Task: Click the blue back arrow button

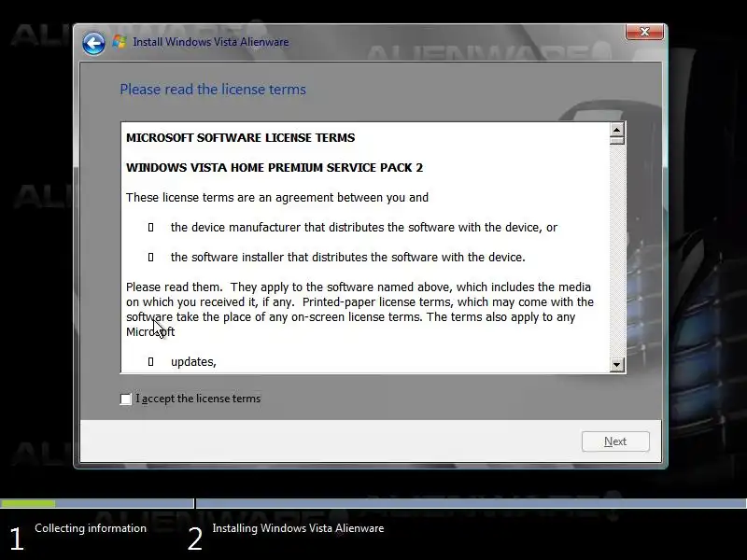Action: coord(93,44)
